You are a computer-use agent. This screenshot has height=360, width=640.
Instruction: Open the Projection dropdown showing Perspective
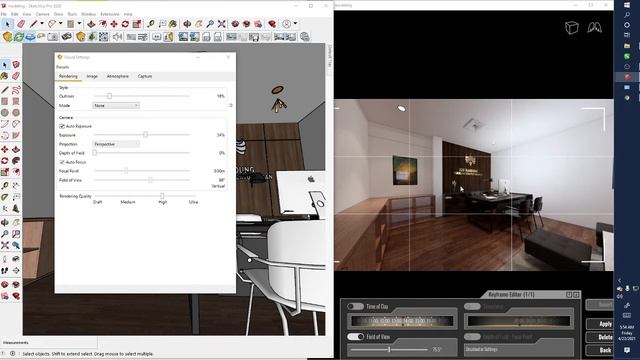pos(116,144)
